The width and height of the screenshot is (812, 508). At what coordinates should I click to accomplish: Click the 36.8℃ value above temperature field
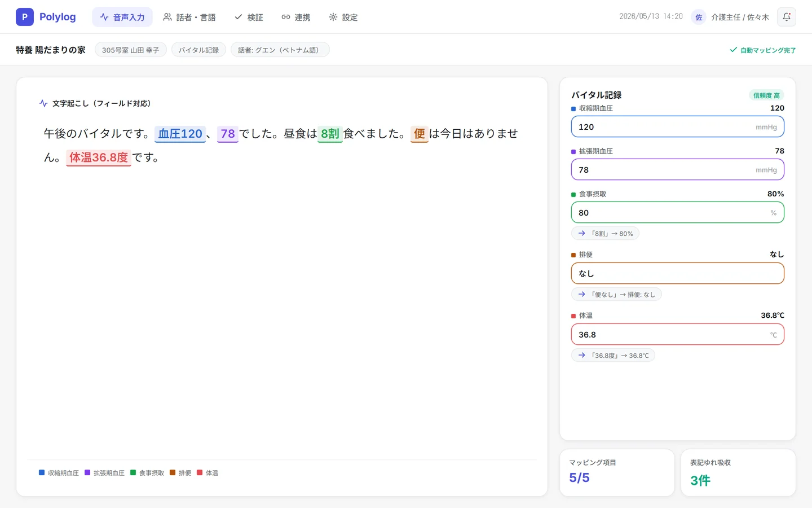(x=773, y=315)
